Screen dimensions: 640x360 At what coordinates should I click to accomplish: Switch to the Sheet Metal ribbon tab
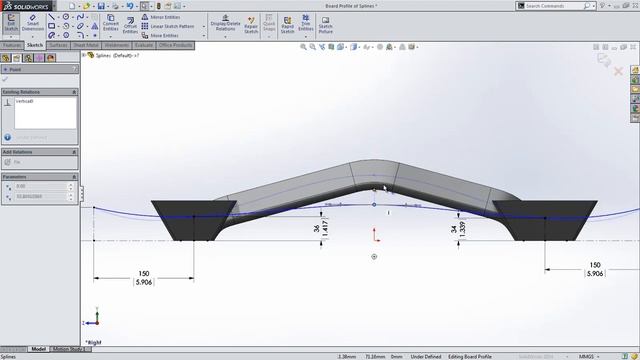coord(86,45)
